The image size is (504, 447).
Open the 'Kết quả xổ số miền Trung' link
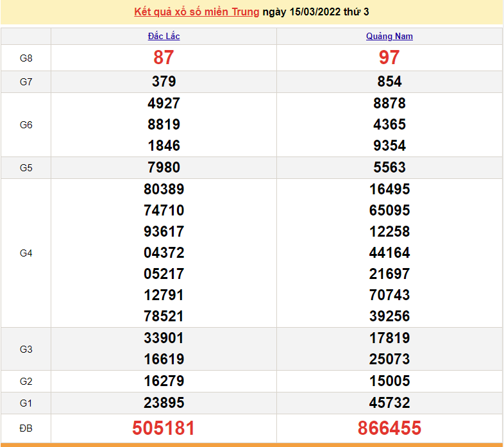coord(197,12)
